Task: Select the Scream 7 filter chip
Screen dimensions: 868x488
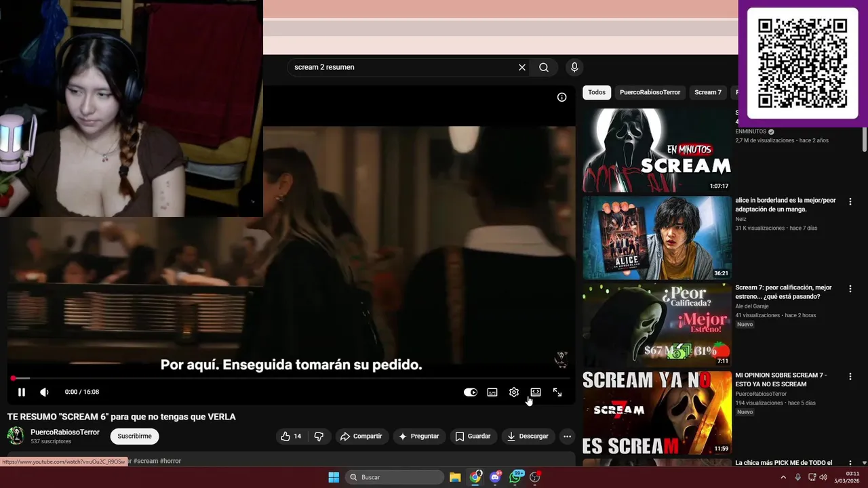Action: (x=708, y=92)
